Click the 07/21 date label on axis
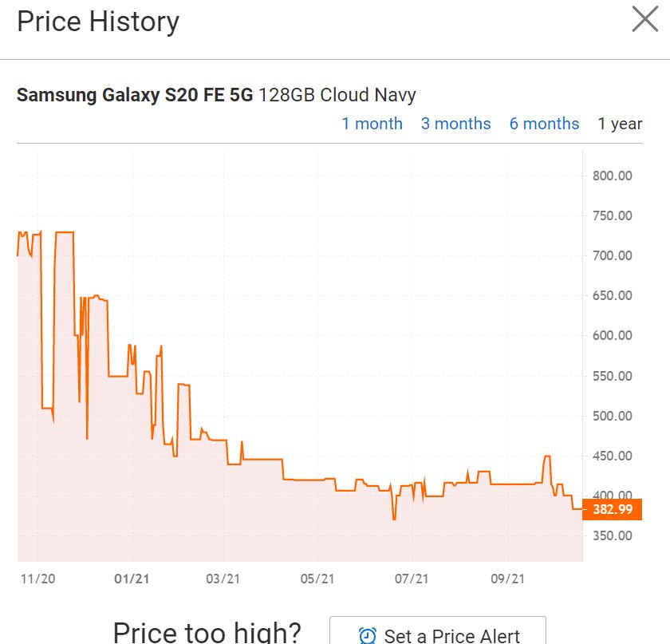The width and height of the screenshot is (670, 644). click(412, 579)
